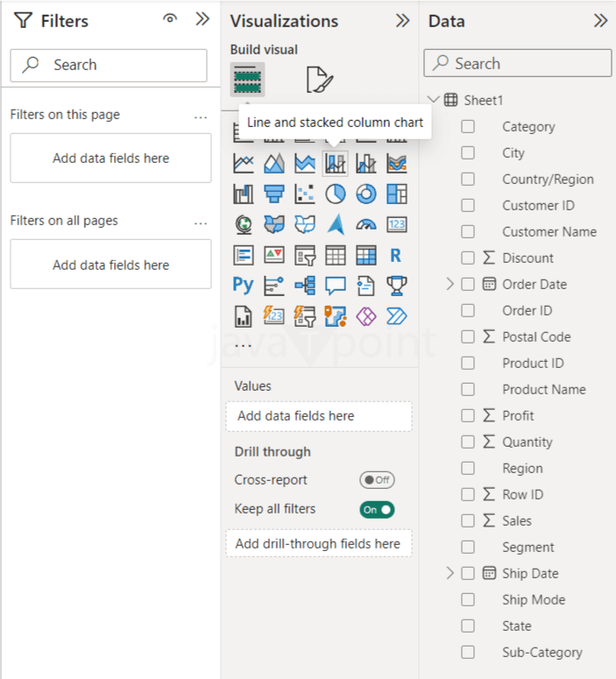Add the Shape map visual

(305, 225)
